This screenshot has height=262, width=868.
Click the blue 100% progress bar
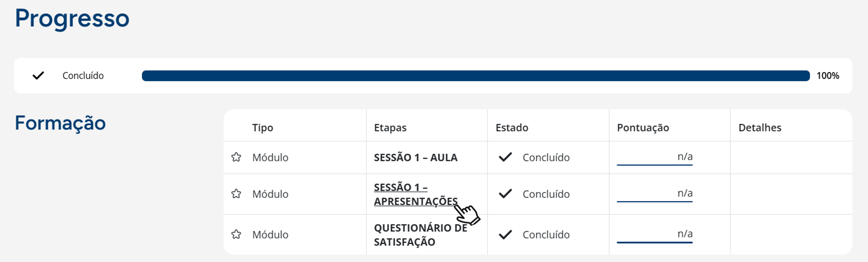pos(475,76)
